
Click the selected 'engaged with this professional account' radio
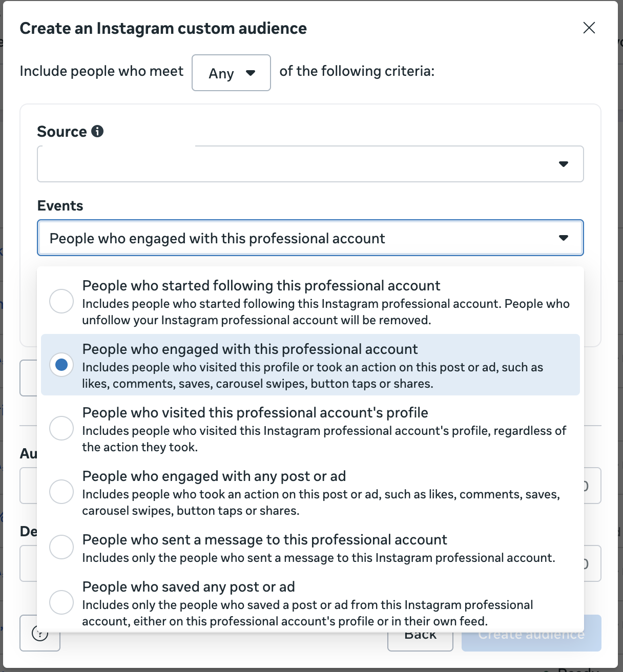click(61, 365)
